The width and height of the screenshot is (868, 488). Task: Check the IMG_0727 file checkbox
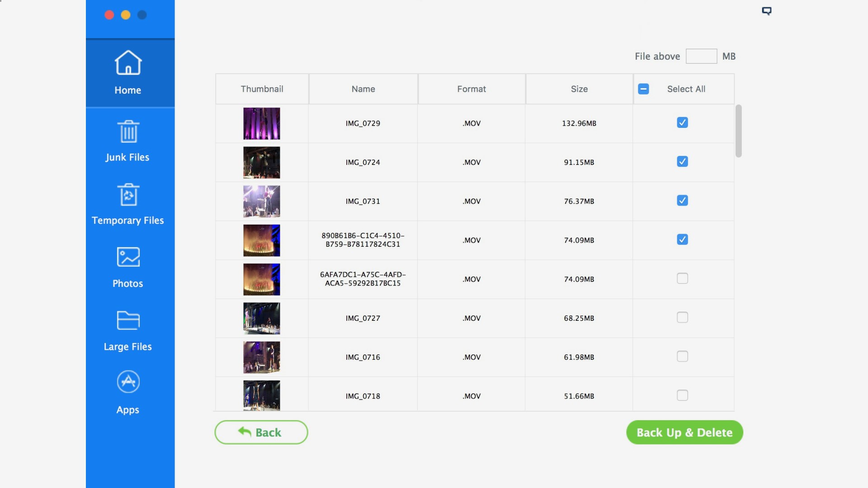tap(682, 318)
